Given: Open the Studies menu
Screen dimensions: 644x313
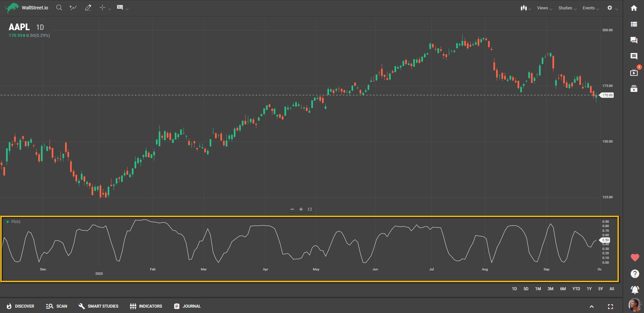Looking at the screenshot, I should [x=568, y=8].
